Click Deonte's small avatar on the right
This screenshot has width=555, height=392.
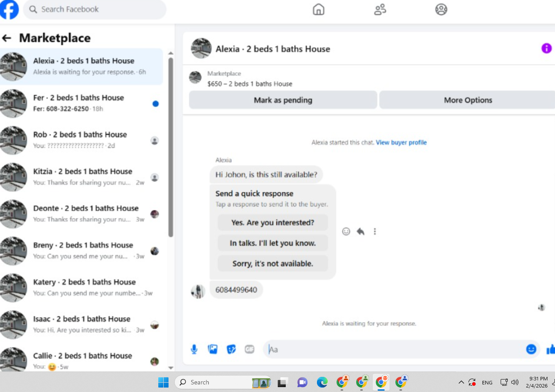[x=155, y=214]
